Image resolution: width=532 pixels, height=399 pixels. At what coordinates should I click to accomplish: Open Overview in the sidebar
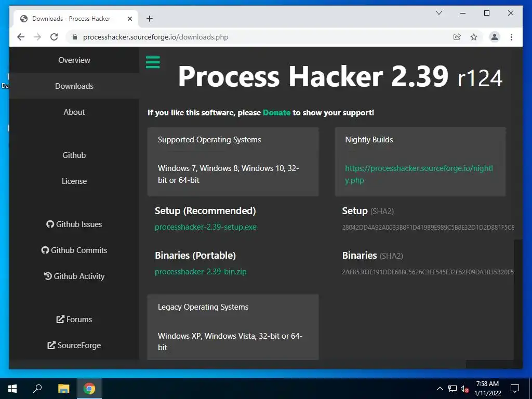pos(74,60)
